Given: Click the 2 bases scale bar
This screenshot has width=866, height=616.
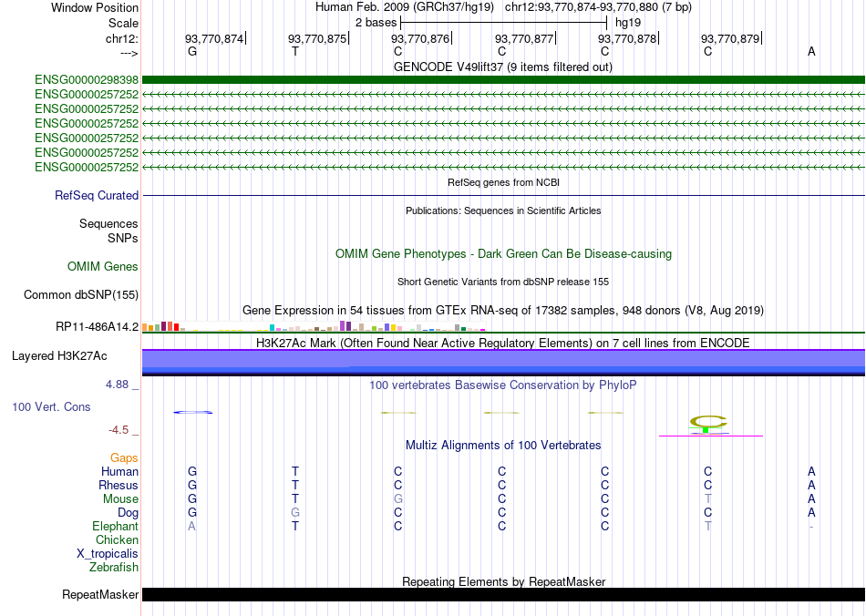Looking at the screenshot, I should point(504,23).
